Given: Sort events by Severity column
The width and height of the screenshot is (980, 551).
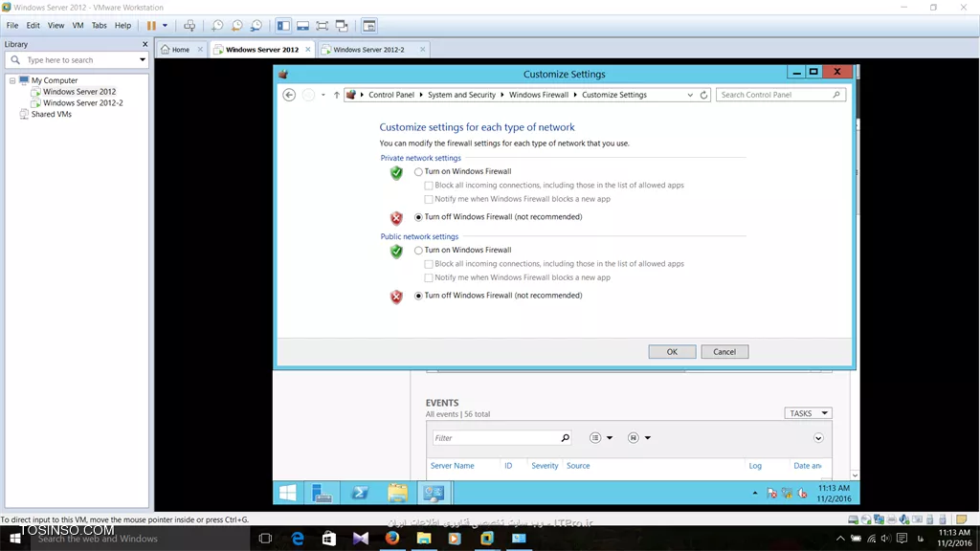Looking at the screenshot, I should tap(545, 466).
